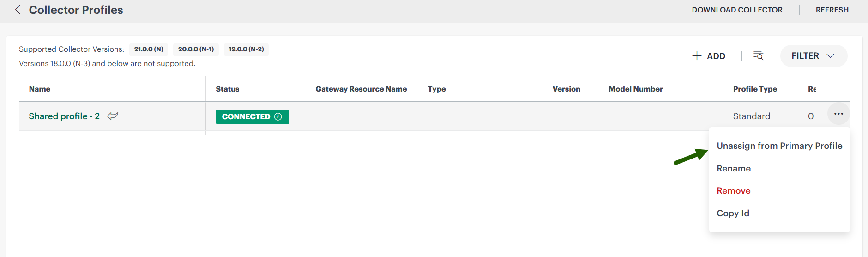Click the Collector Profiles page title
This screenshot has height=257, width=868.
click(76, 10)
